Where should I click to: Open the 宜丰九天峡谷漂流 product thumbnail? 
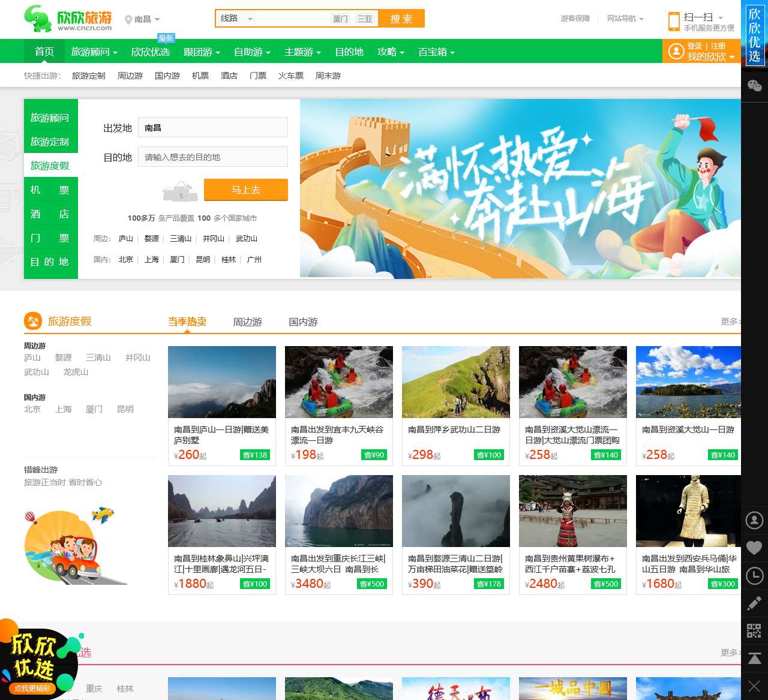pyautogui.click(x=339, y=382)
